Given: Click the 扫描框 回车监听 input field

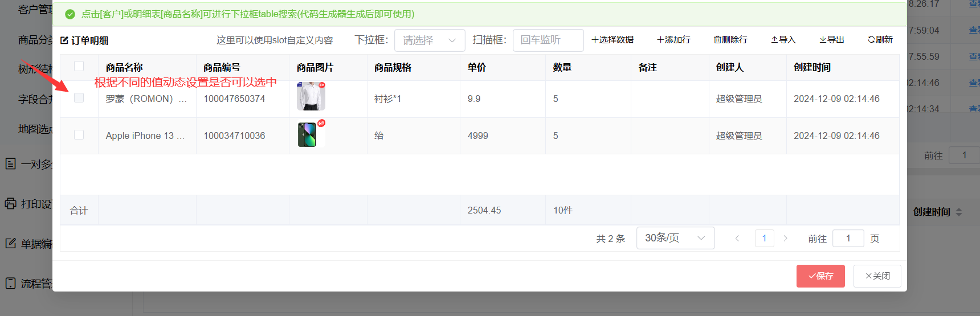Looking at the screenshot, I should (x=548, y=40).
